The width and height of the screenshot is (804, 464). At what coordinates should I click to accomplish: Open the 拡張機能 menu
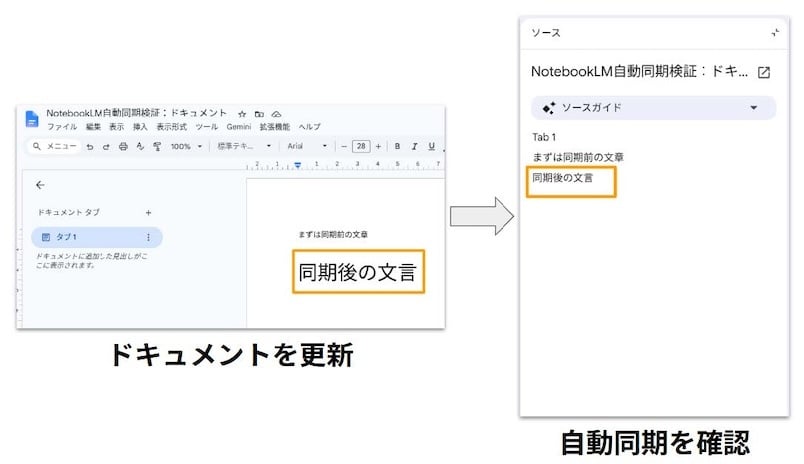click(x=275, y=127)
